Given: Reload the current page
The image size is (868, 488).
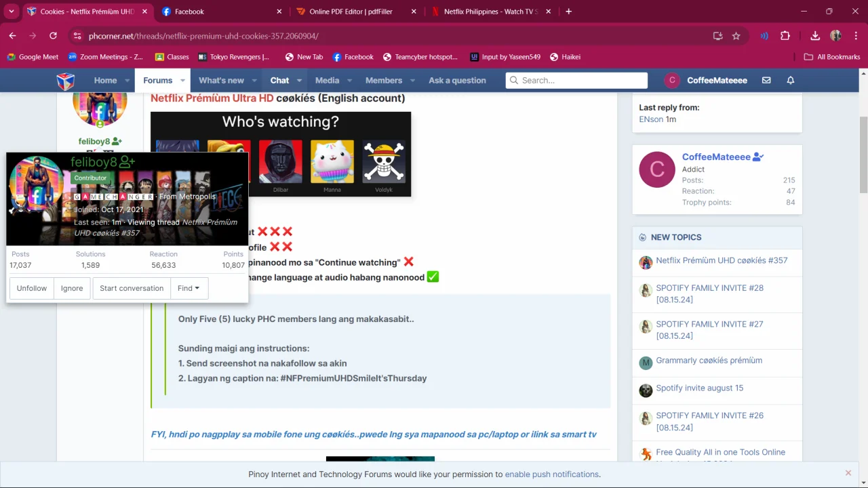Looking at the screenshot, I should [53, 36].
